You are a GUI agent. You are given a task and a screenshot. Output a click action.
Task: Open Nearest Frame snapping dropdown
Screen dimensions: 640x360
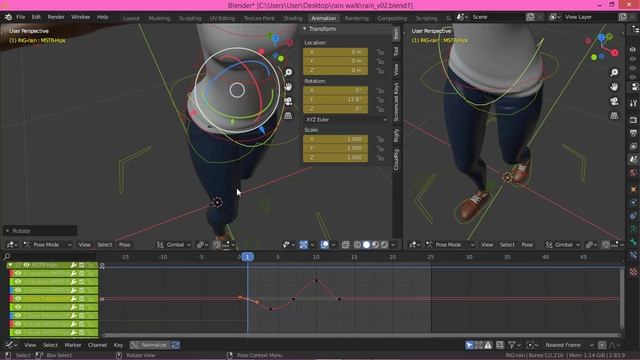point(568,345)
